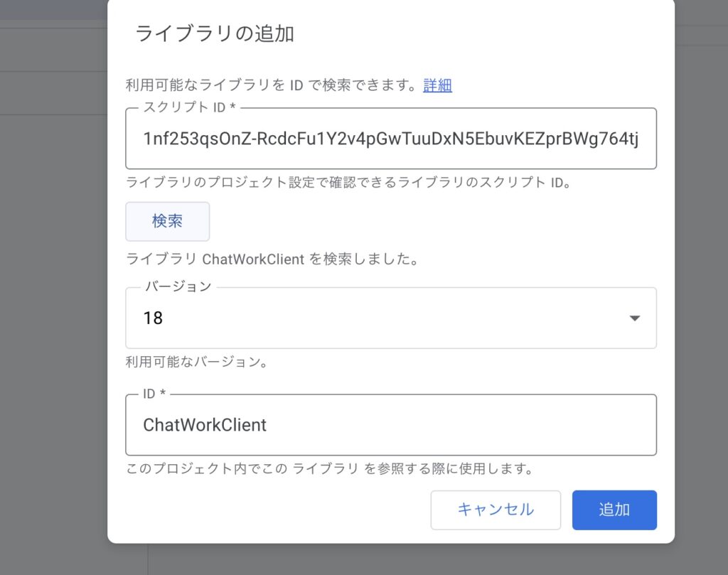This screenshot has height=575, width=728.
Task: Click the helper text below the ID field
Action: (329, 469)
